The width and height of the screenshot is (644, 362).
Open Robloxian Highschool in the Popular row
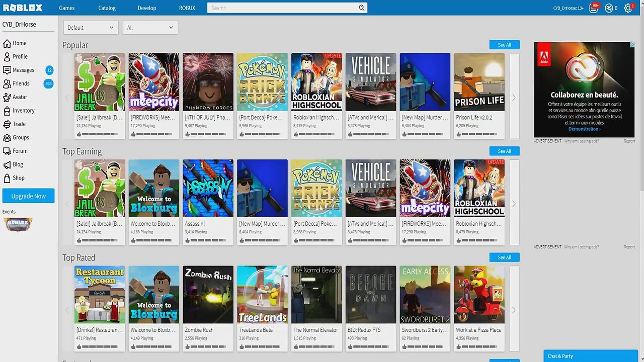point(317,82)
